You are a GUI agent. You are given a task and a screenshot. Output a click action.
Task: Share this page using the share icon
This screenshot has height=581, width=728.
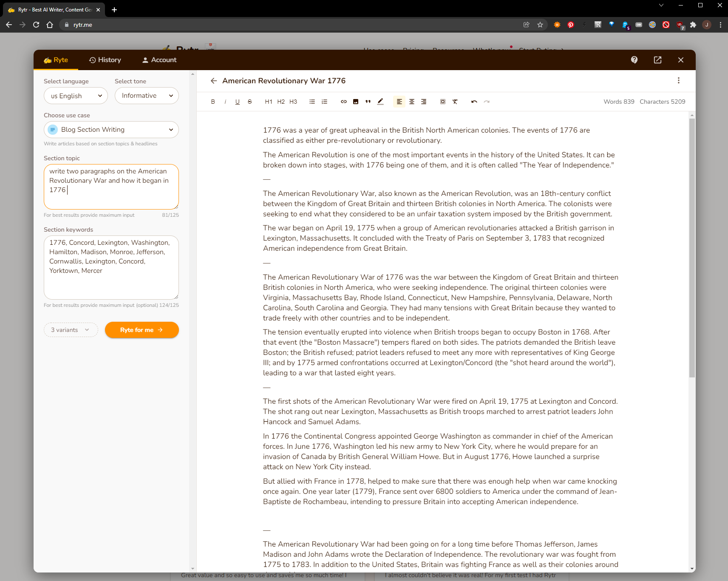tap(527, 25)
